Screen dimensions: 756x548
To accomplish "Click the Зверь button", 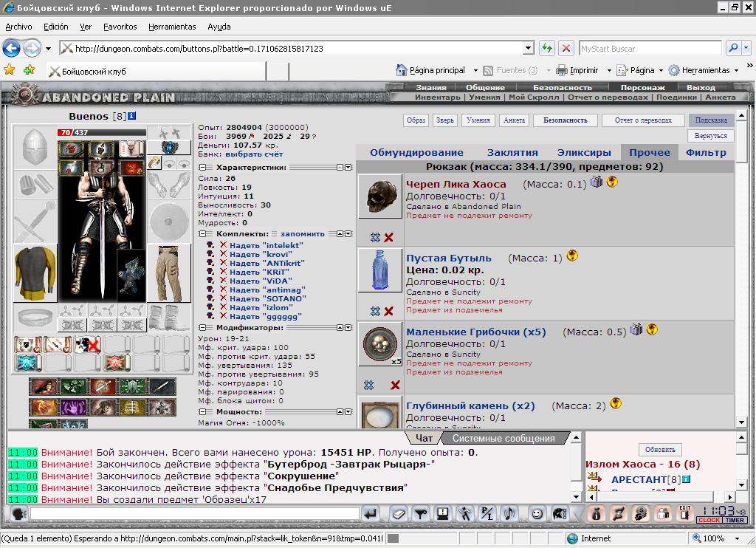I will (x=444, y=120).
